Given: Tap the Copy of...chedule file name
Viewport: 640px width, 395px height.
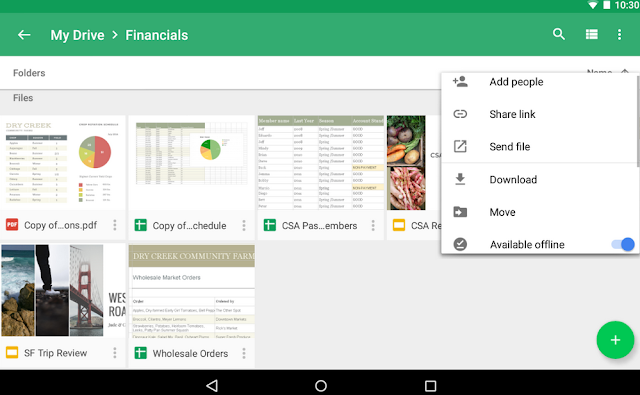Looking at the screenshot, I should coord(189,225).
